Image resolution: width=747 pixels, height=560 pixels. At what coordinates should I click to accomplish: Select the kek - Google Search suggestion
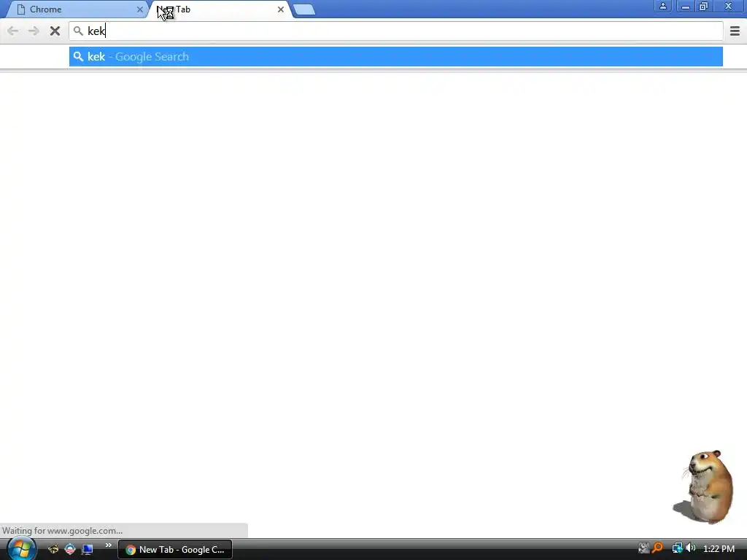396,57
